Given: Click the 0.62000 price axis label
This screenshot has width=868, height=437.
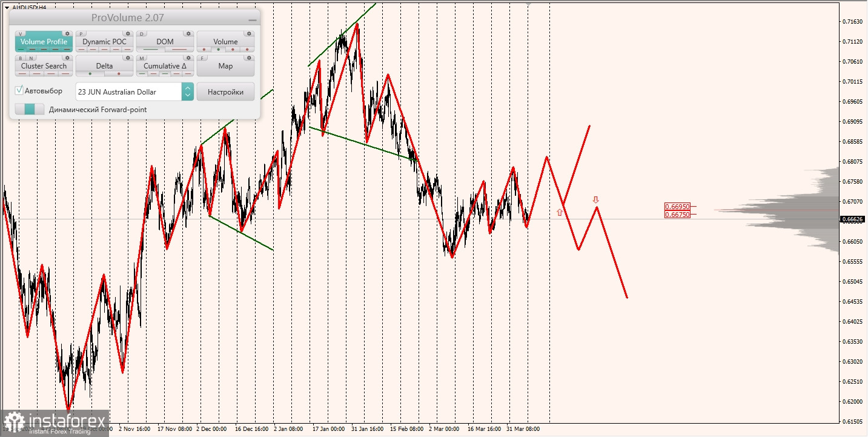Looking at the screenshot, I should (852, 401).
